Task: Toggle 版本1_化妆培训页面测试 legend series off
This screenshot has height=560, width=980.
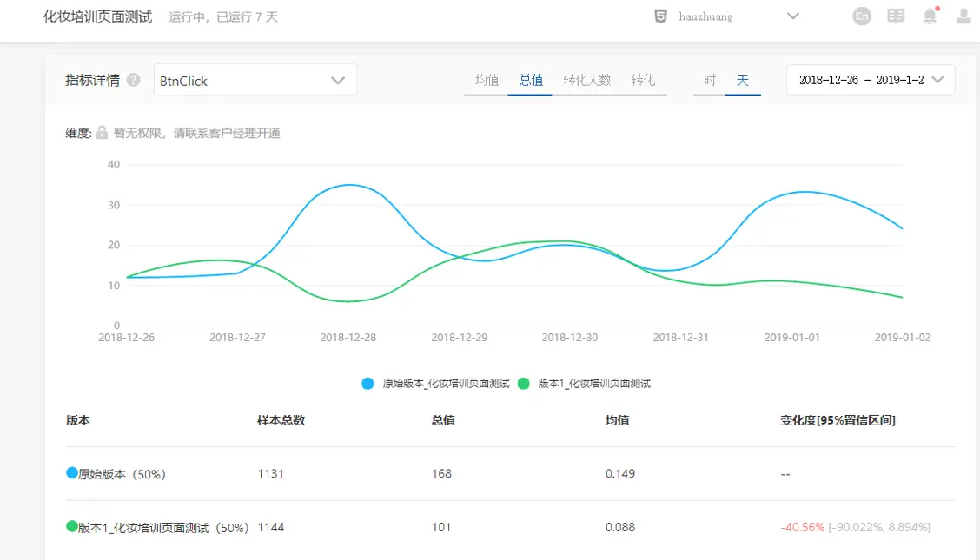Action: point(596,383)
